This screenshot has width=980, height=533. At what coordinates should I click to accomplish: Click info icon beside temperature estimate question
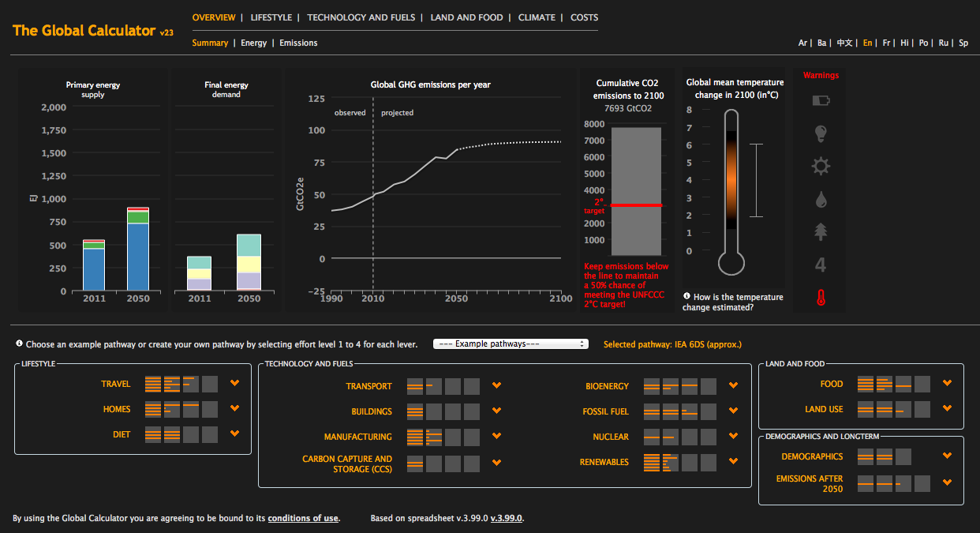coord(686,297)
